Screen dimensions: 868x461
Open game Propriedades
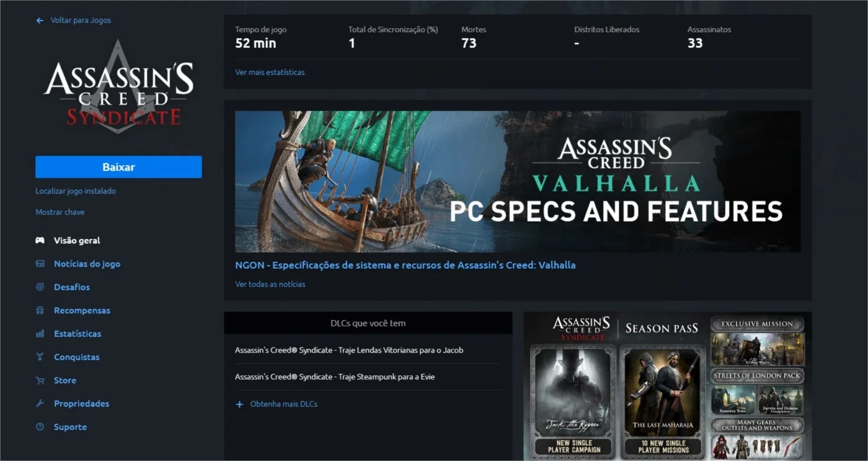(x=81, y=403)
